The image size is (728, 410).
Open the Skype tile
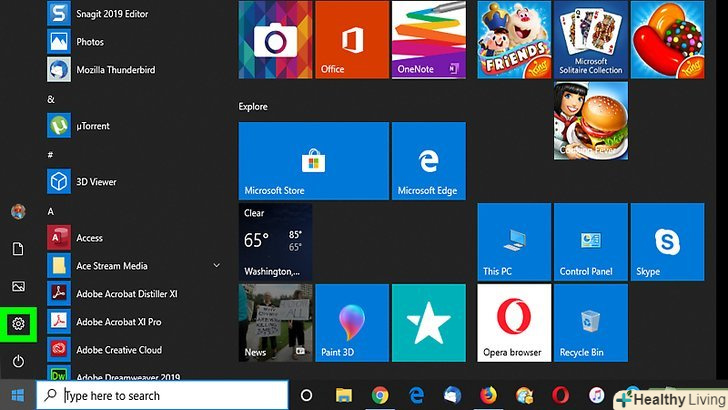[x=667, y=241]
